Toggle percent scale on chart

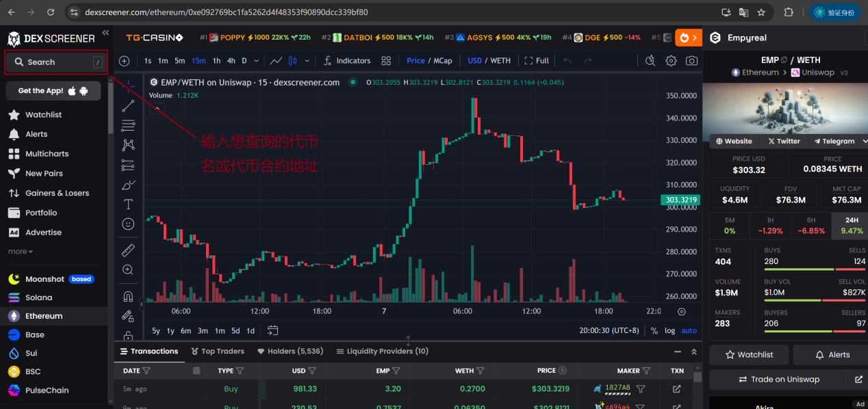click(654, 330)
